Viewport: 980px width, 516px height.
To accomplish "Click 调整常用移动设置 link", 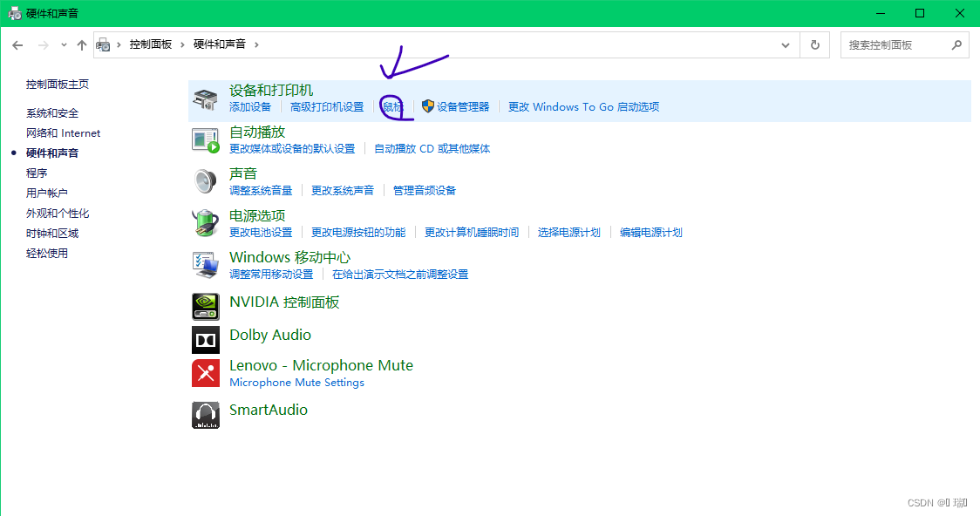I will coord(271,275).
